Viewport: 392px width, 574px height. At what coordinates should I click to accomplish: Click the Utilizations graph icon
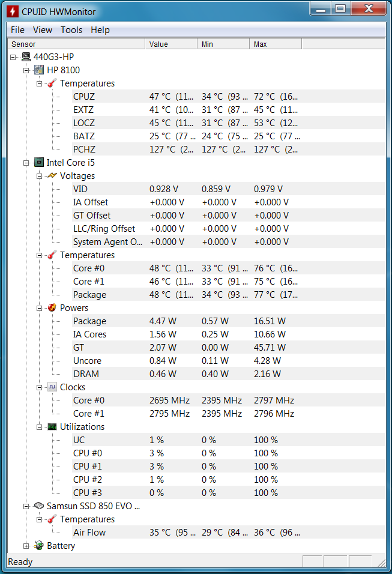click(x=52, y=426)
